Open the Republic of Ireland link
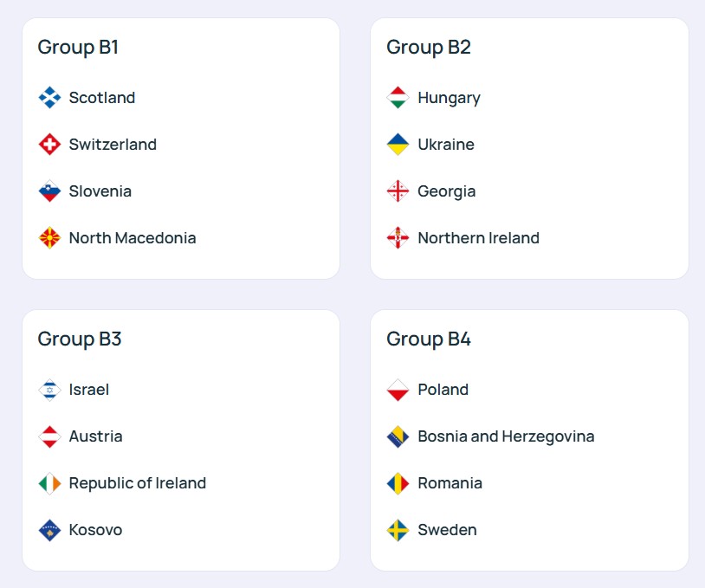The height and width of the screenshot is (588, 705). 137,483
